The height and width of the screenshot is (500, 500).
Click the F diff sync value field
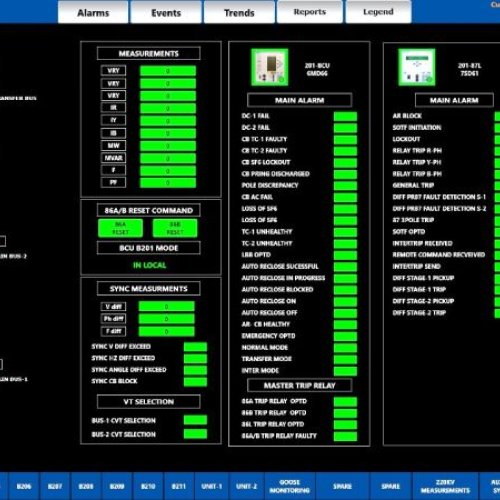(x=167, y=331)
